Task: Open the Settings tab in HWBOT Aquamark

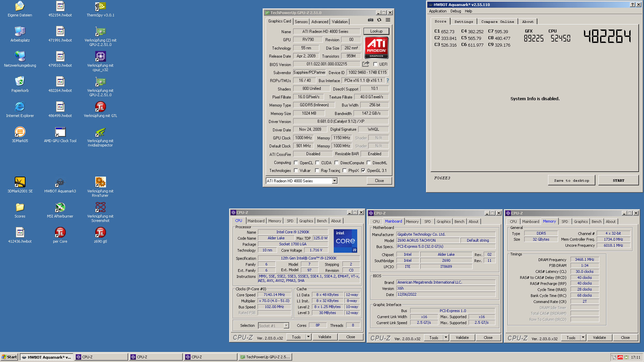Action: pos(464,22)
